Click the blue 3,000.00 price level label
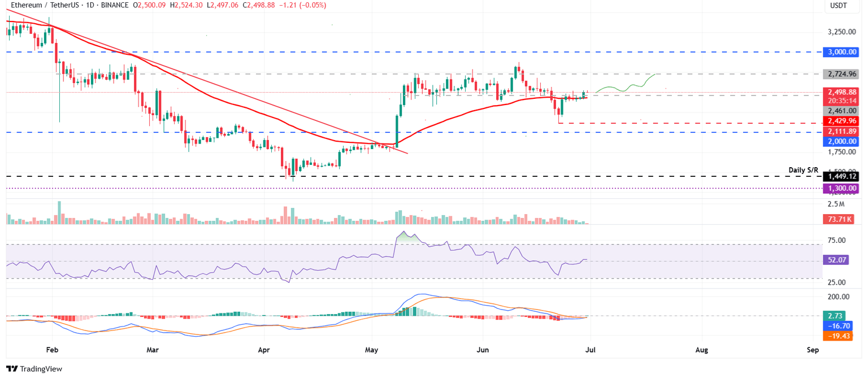This screenshot has height=379, width=868. pyautogui.click(x=841, y=52)
